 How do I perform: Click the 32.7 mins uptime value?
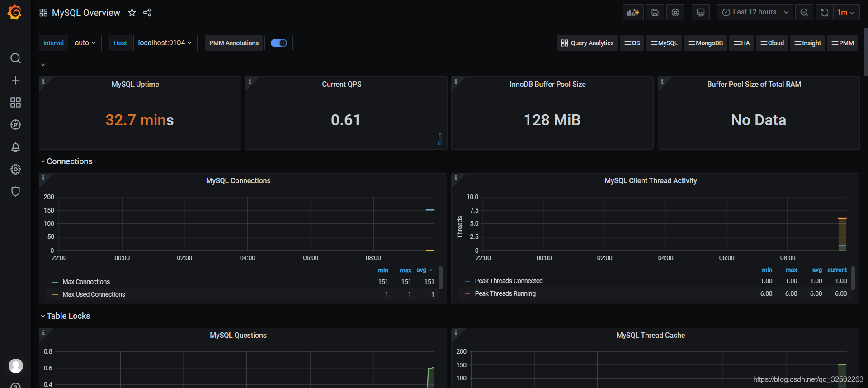[139, 120]
